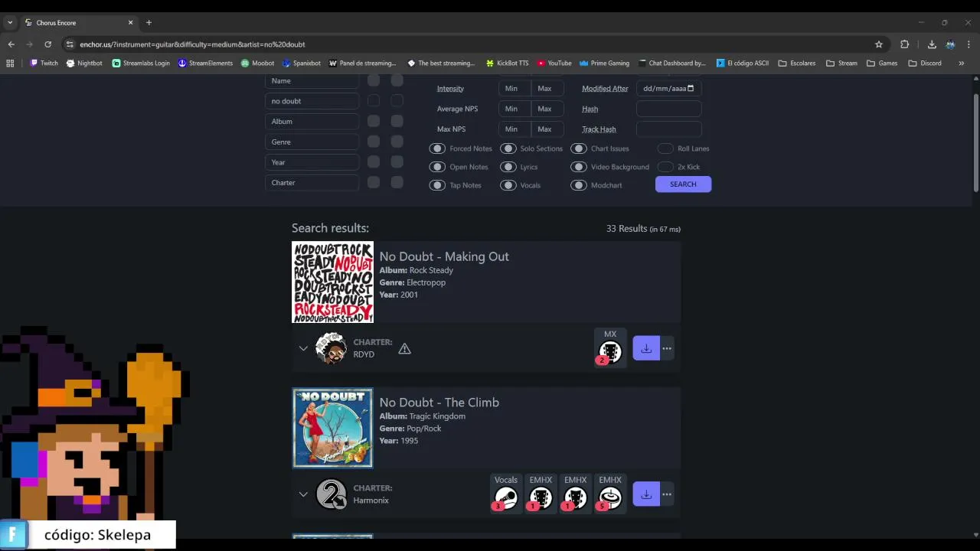The image size is (980, 551).
Task: Click the Track Hash input field
Action: point(668,129)
